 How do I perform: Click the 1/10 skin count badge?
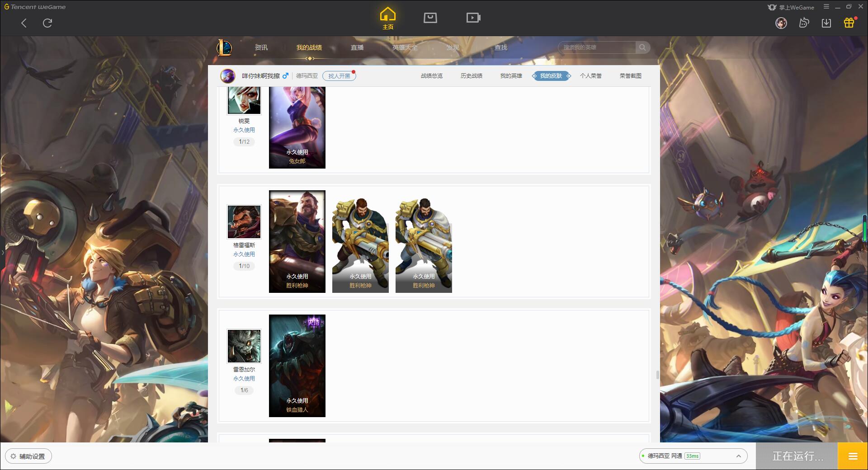pyautogui.click(x=244, y=266)
